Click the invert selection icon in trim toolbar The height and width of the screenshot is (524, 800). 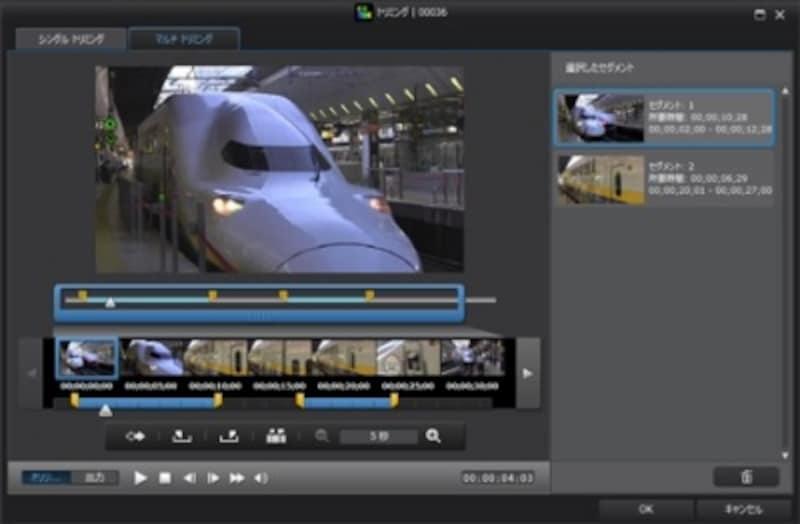click(x=135, y=436)
